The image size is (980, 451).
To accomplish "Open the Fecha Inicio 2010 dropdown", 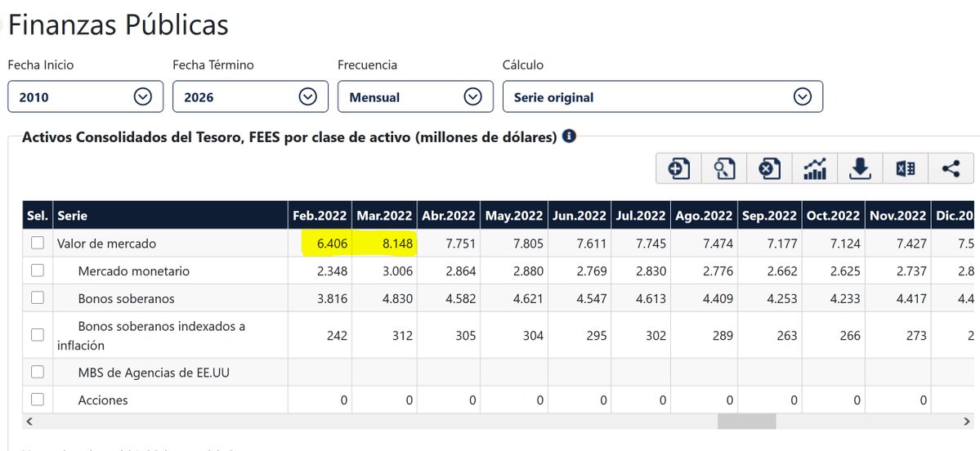I will [x=86, y=97].
